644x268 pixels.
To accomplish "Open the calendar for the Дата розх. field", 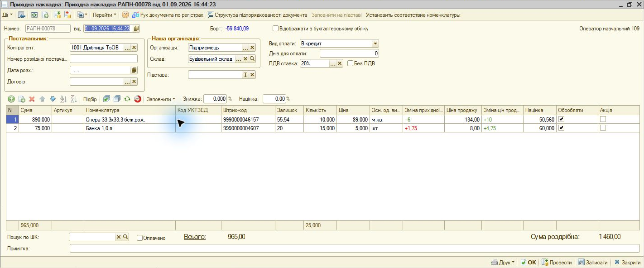I will click(x=134, y=70).
